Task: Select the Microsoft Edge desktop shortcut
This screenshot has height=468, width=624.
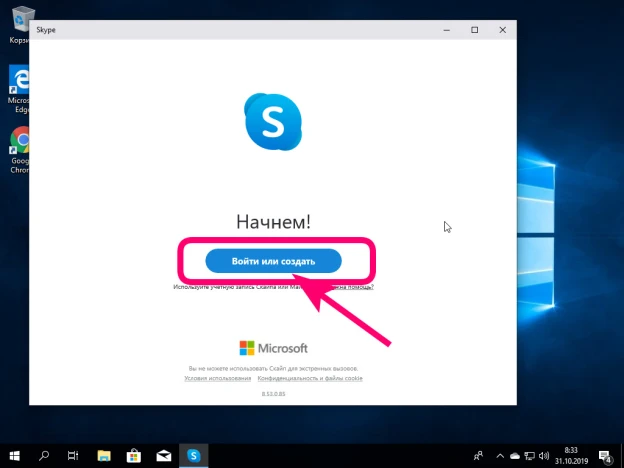Action: click(x=19, y=89)
